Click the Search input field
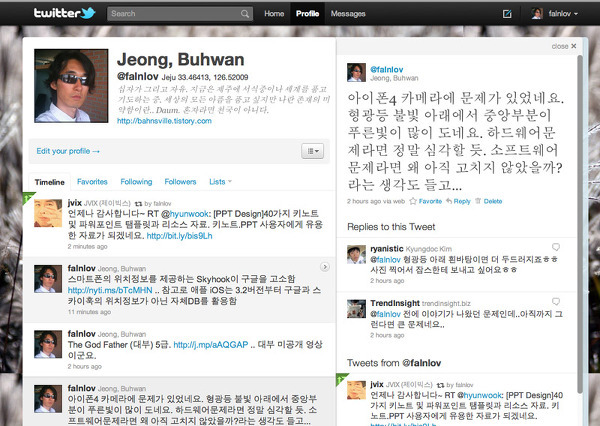The height and width of the screenshot is (426, 600). click(x=180, y=14)
